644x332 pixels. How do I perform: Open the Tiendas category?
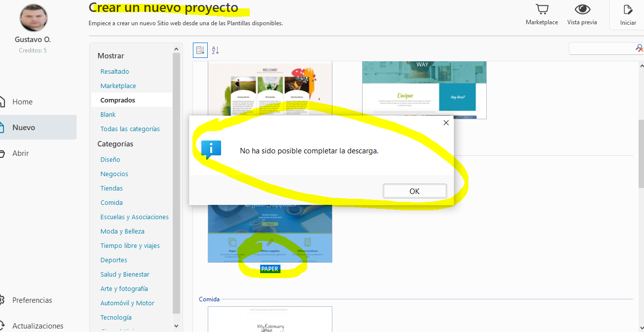click(x=112, y=188)
